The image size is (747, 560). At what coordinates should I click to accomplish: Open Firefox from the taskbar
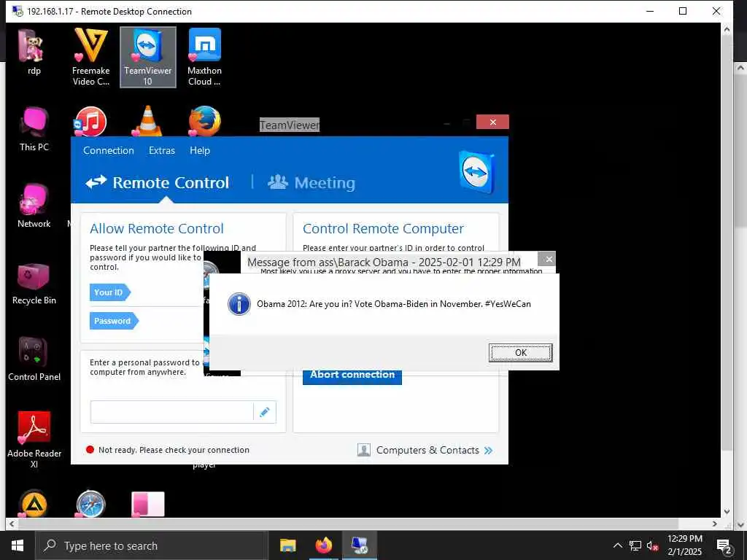[323, 545]
